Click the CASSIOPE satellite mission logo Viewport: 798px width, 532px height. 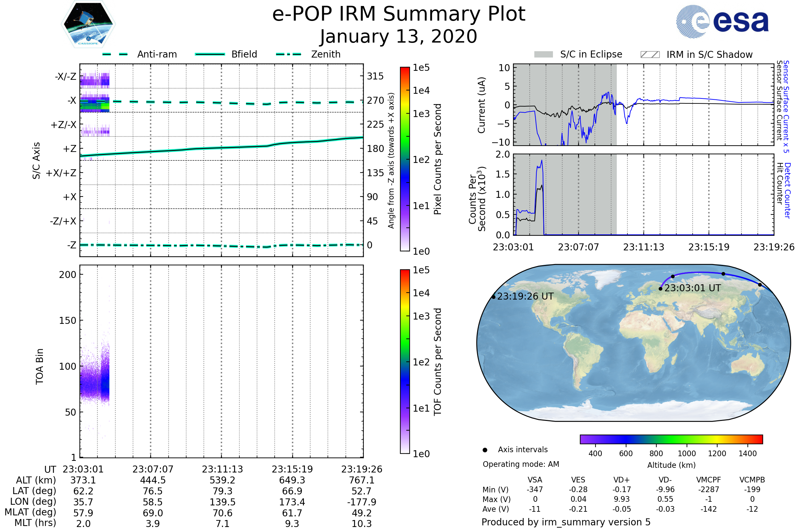coord(88,24)
